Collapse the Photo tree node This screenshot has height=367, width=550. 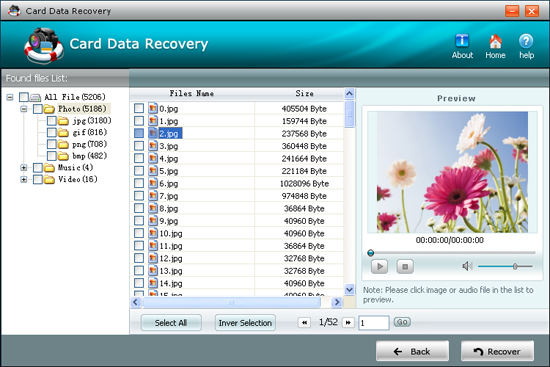(x=24, y=109)
